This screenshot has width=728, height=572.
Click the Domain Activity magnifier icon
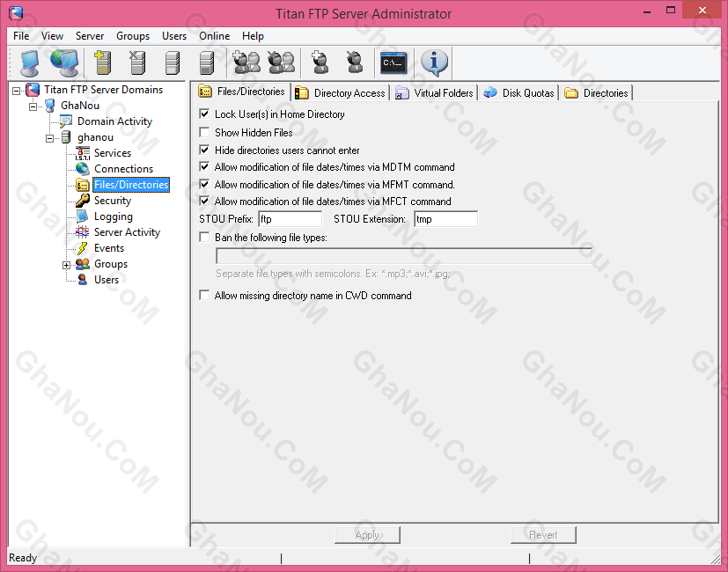pos(66,121)
